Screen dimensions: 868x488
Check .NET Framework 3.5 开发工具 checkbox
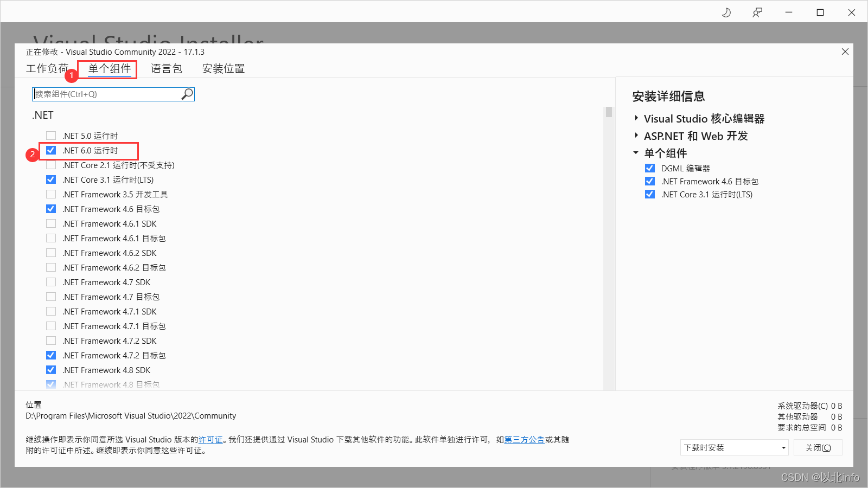click(x=51, y=194)
